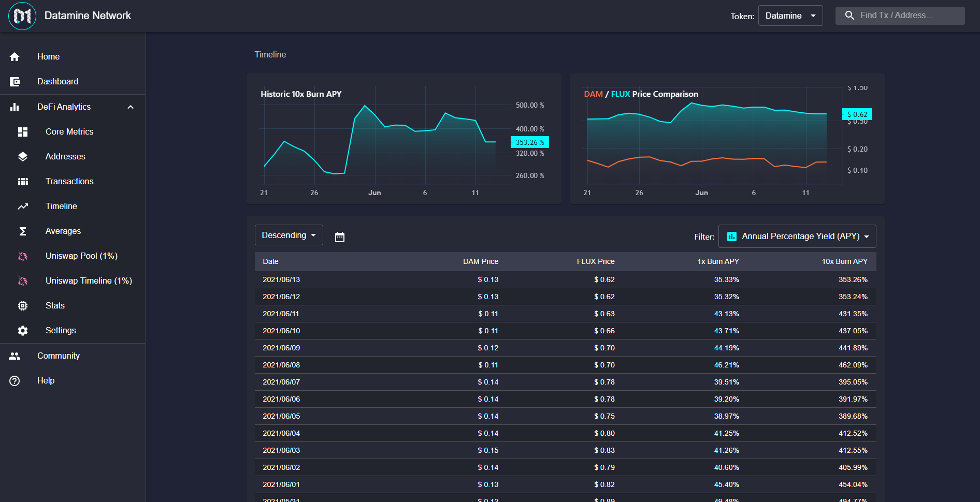Click the Datamine Network logo icon

22,16
